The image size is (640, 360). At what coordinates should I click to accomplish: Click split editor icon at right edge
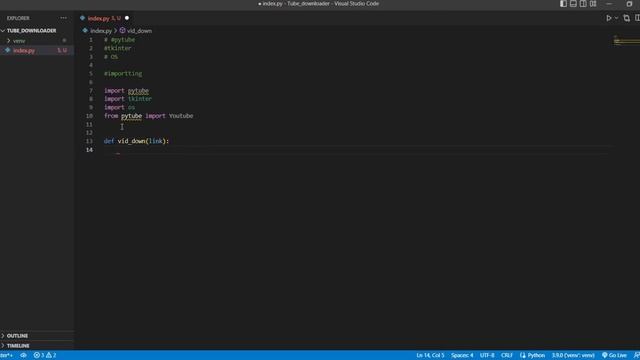[637, 18]
